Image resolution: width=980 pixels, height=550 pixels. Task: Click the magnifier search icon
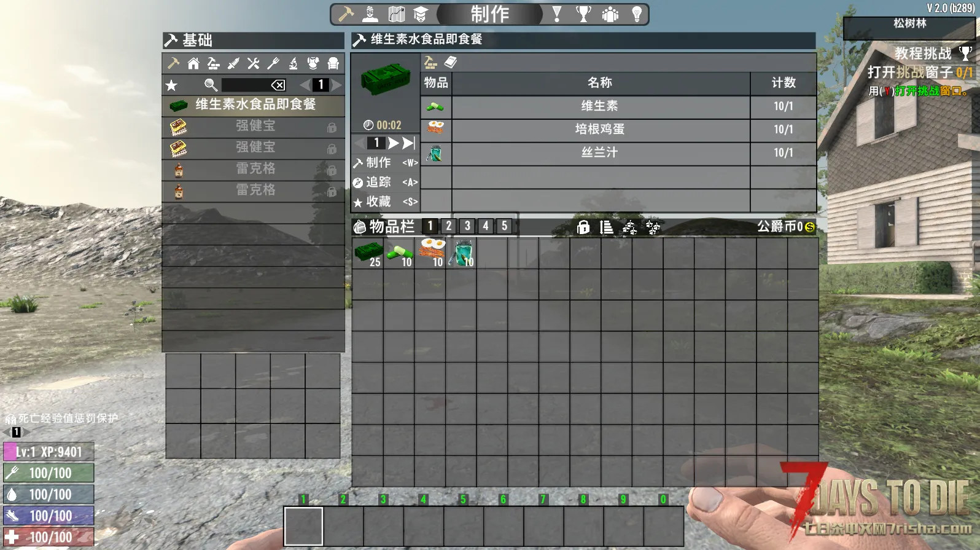[211, 85]
